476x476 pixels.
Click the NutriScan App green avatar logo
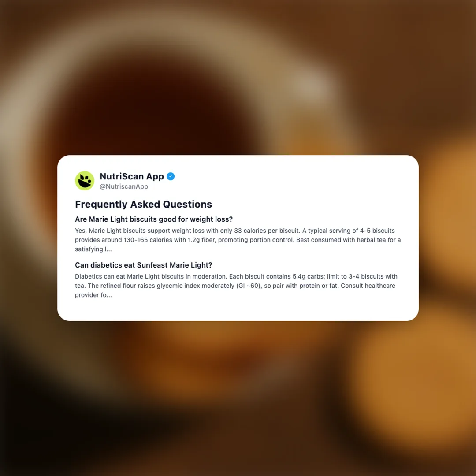tap(85, 181)
